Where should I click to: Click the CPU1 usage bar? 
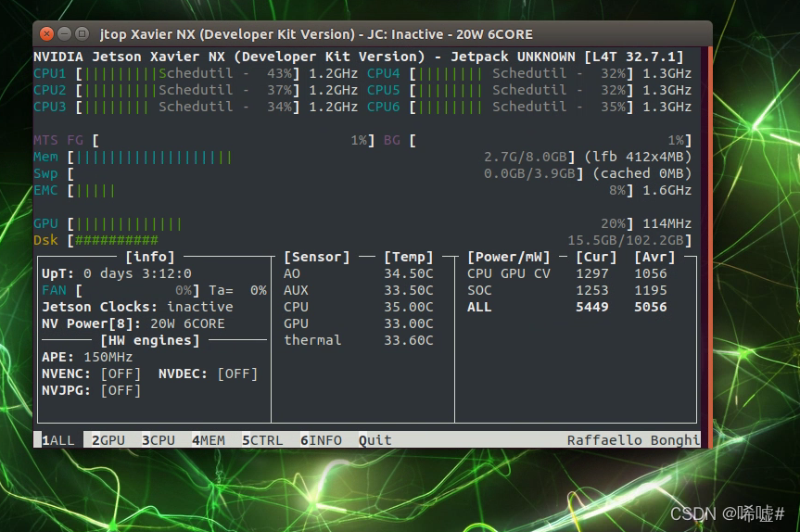187,73
